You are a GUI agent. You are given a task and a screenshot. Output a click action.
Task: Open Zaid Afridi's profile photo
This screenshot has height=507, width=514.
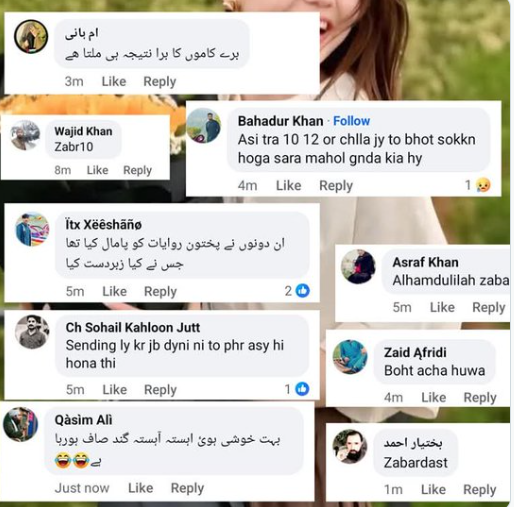click(x=350, y=357)
